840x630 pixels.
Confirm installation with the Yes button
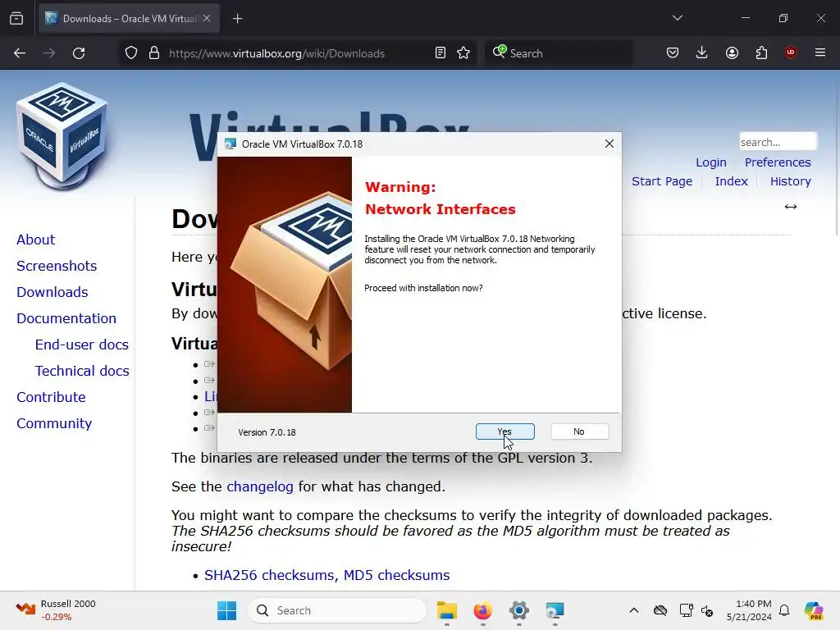pos(504,431)
